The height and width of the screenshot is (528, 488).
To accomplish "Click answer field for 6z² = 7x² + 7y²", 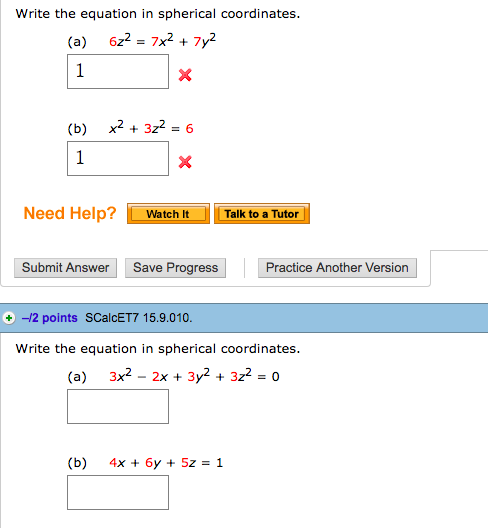I will (118, 72).
